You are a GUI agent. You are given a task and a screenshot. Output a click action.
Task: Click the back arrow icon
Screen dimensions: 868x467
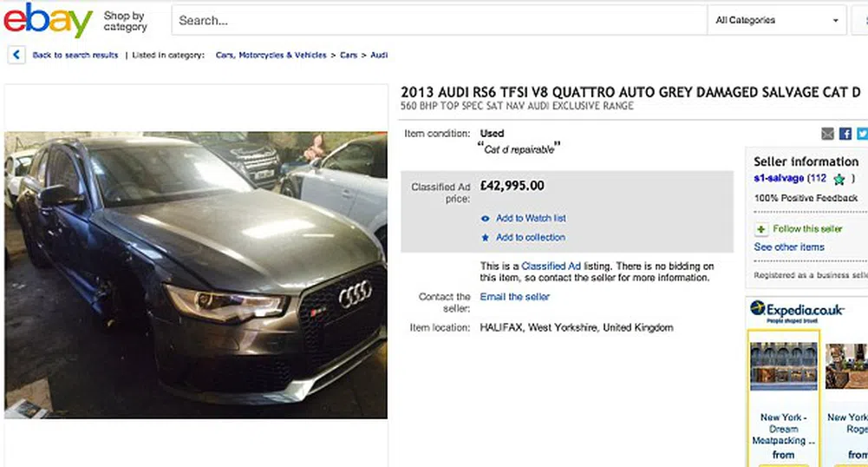(x=16, y=55)
